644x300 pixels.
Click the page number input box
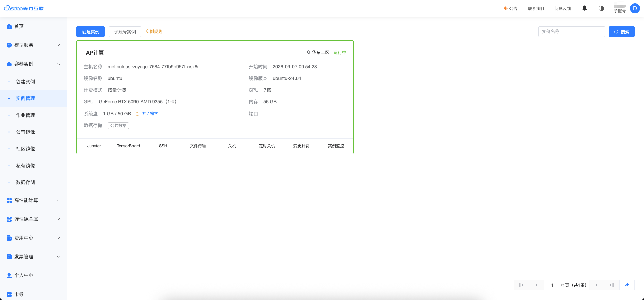(552, 285)
